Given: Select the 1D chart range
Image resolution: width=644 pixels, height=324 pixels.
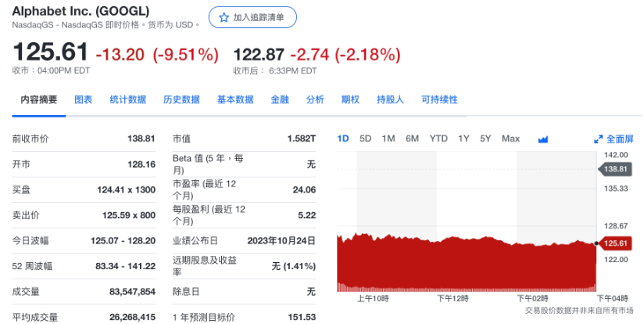Looking at the screenshot, I should [343, 139].
